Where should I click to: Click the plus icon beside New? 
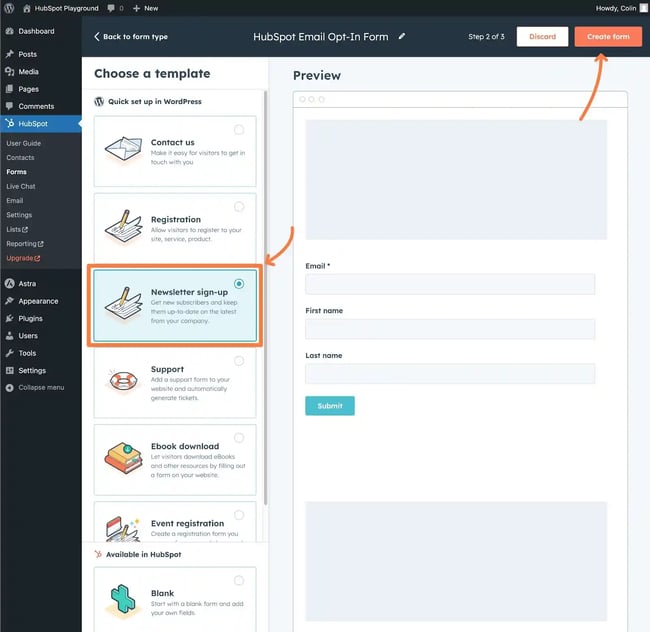pos(136,8)
